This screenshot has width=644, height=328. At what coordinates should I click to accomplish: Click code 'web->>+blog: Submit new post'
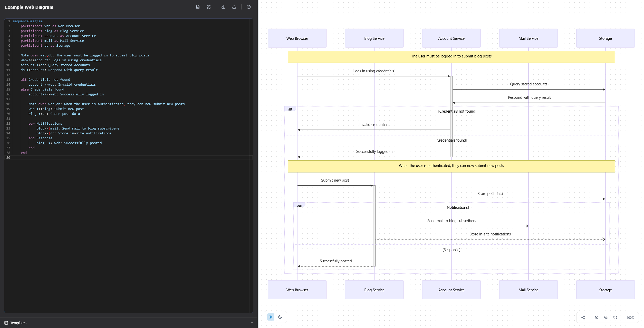56,109
